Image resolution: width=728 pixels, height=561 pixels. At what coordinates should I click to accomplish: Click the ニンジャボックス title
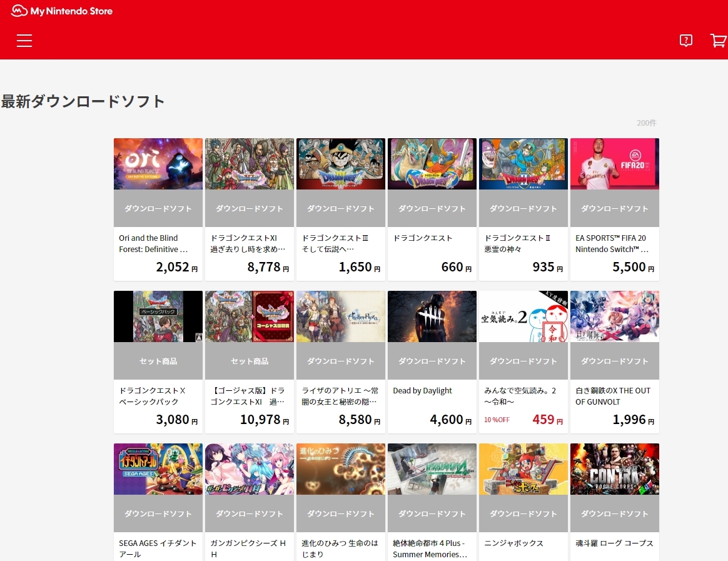(x=514, y=543)
